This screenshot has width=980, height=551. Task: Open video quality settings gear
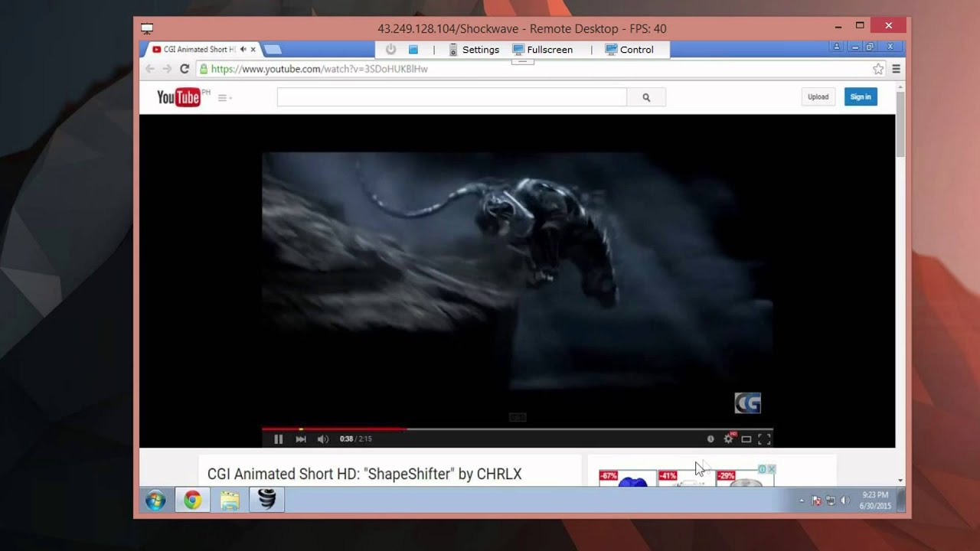(728, 439)
